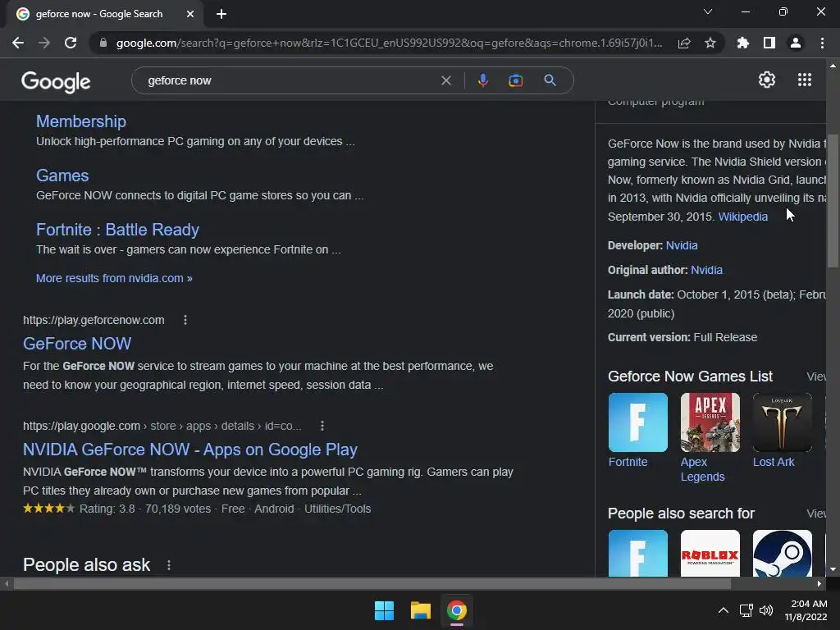Click the forward navigation arrow

pos(44,43)
